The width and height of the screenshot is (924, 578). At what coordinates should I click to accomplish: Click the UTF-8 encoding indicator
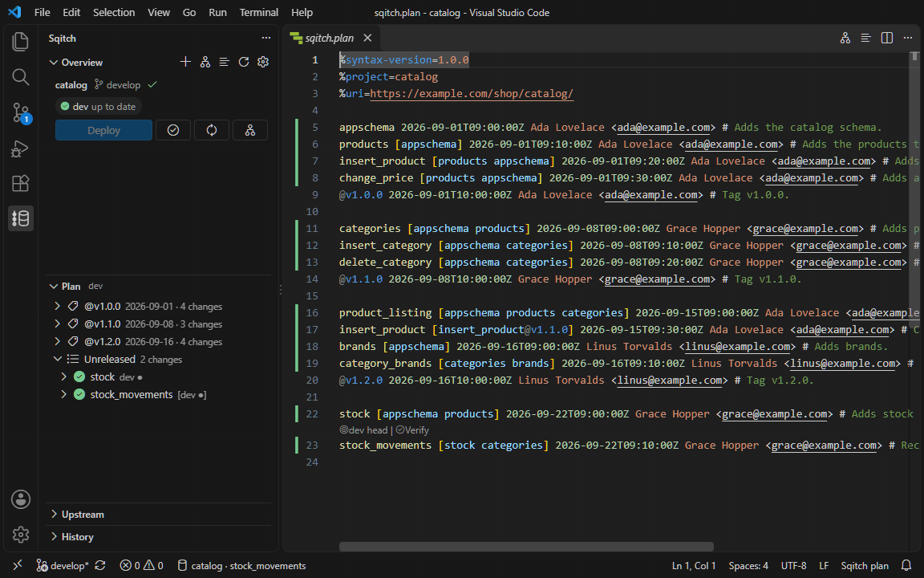794,566
